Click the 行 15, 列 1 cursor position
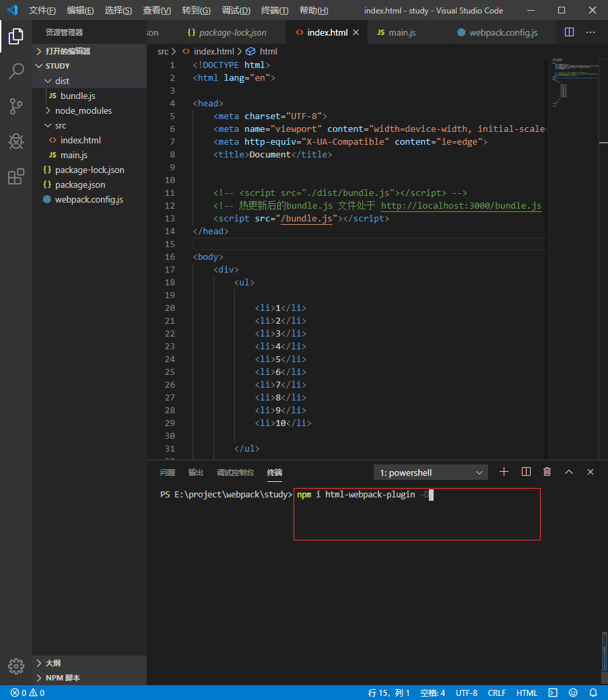 point(389,693)
